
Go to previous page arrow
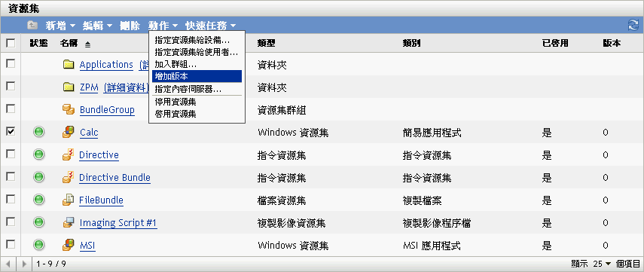(x=8, y=264)
